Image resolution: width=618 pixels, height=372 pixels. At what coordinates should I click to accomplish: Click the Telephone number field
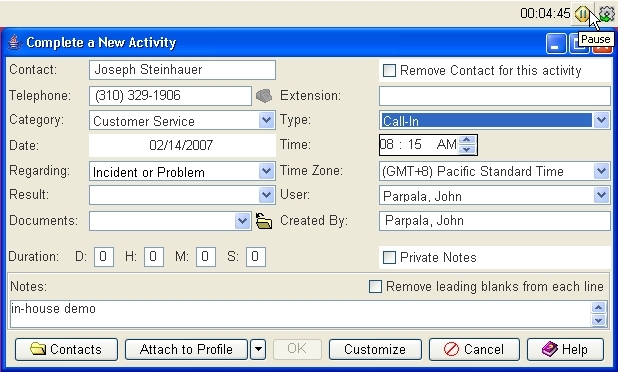click(x=170, y=96)
